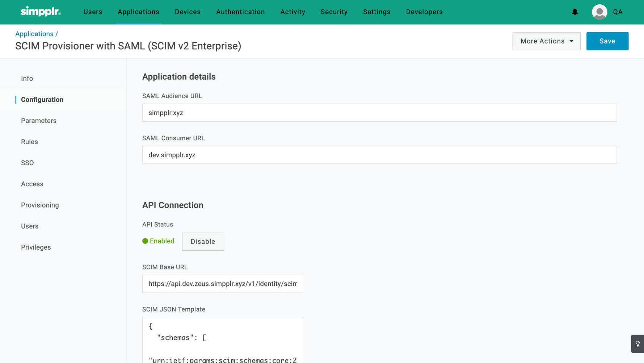Focus the SCIM Base URL field
Screen dimensions: 644x363
(x=222, y=284)
